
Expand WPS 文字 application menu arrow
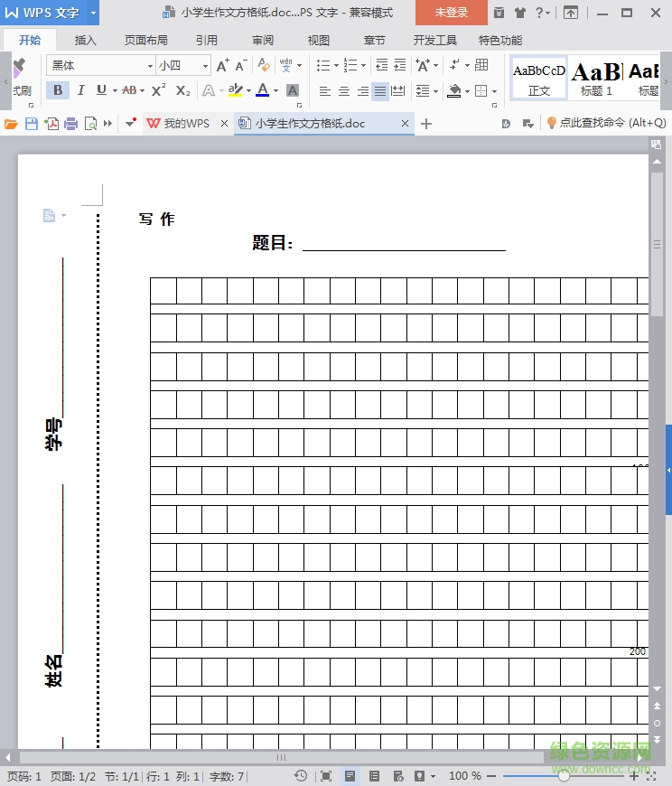tap(93, 13)
